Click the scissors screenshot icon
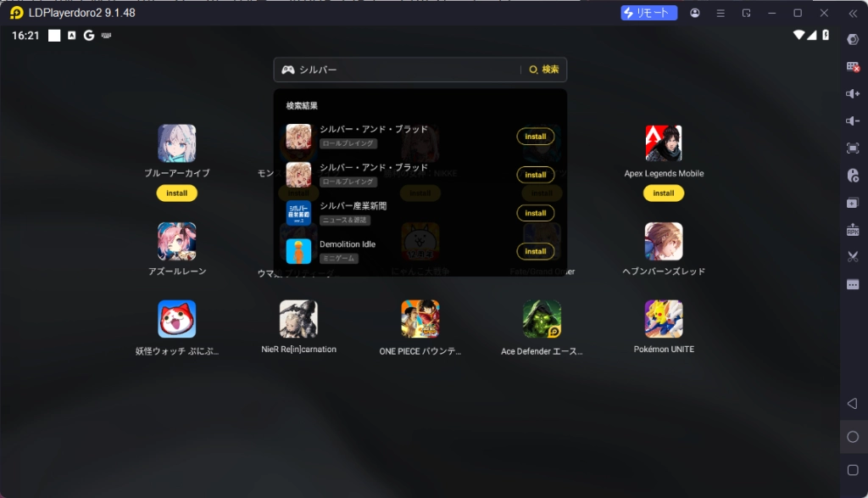 tap(853, 256)
